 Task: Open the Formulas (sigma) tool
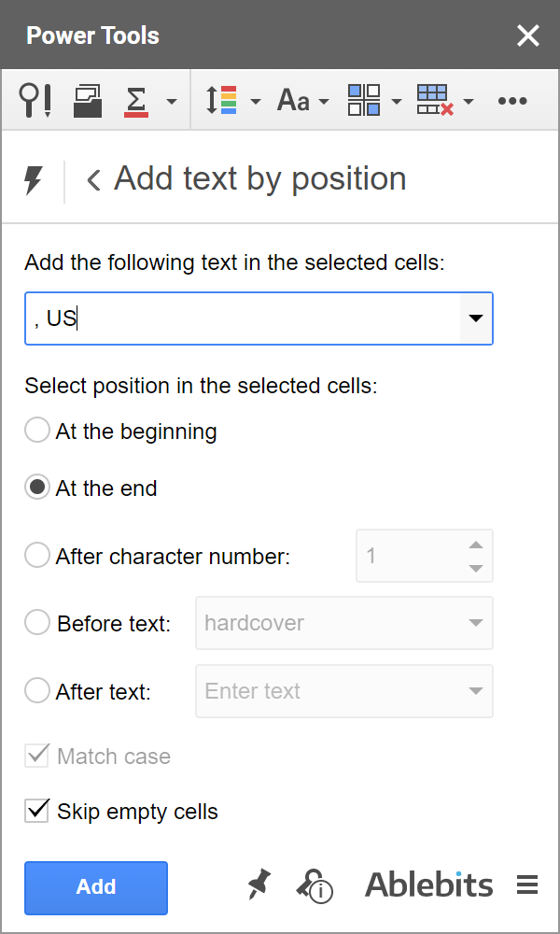click(x=136, y=99)
